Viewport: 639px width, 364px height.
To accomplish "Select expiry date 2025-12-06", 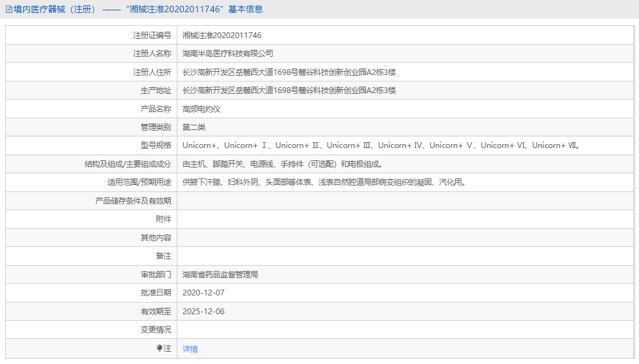I will (203, 312).
